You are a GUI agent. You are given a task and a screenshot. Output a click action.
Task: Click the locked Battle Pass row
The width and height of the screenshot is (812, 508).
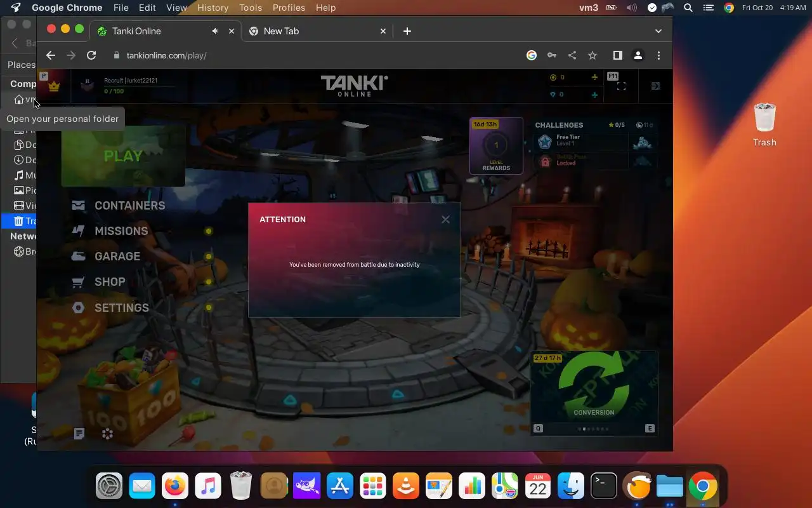(596, 160)
